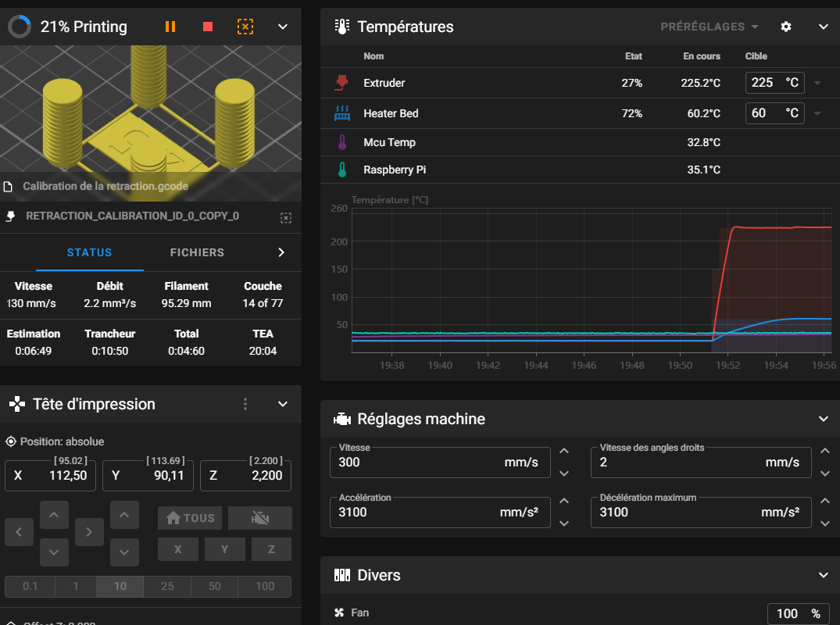This screenshot has height=625, width=840.
Task: Home all axes with TOUS button
Action: [191, 518]
